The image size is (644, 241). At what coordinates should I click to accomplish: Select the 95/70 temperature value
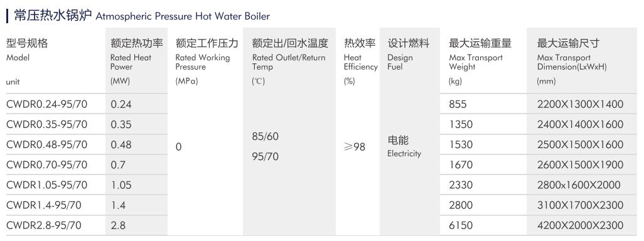click(266, 156)
